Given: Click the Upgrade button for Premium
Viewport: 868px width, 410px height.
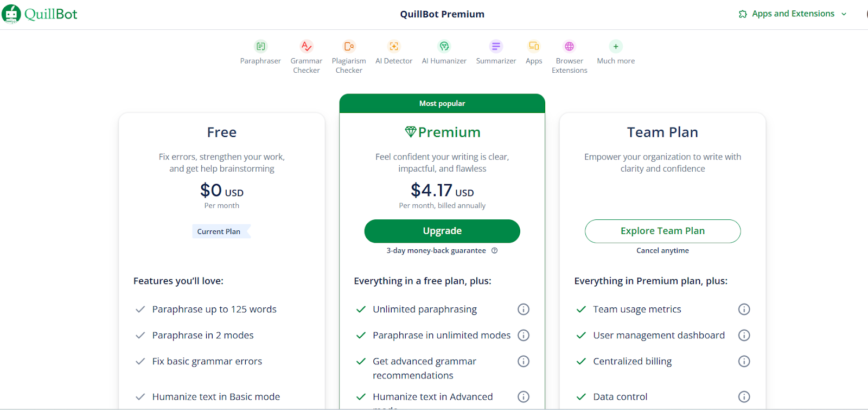Looking at the screenshot, I should point(442,231).
